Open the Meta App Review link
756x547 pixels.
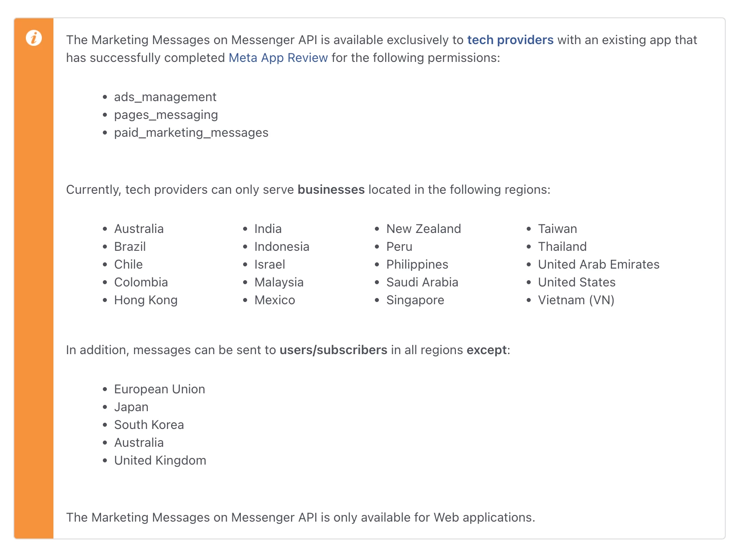[x=278, y=58]
